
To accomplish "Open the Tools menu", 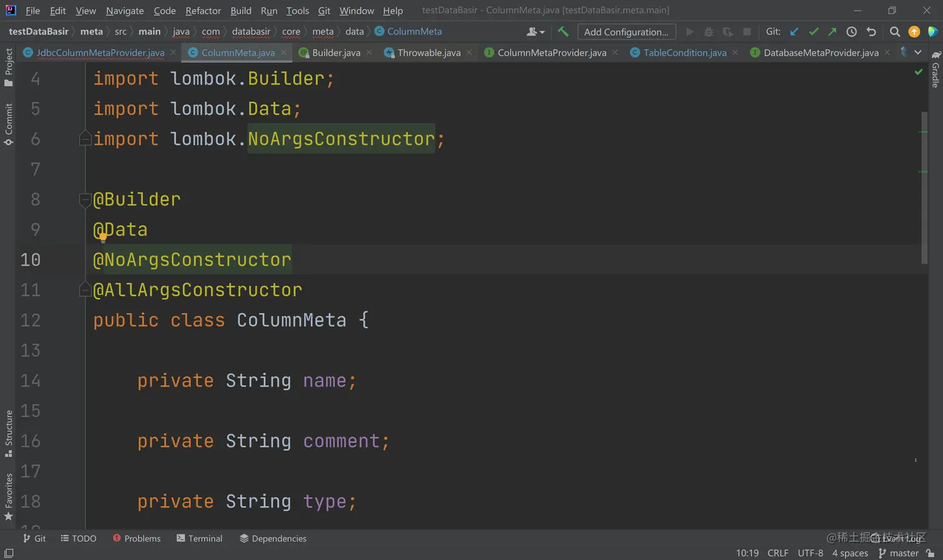I will pos(297,11).
